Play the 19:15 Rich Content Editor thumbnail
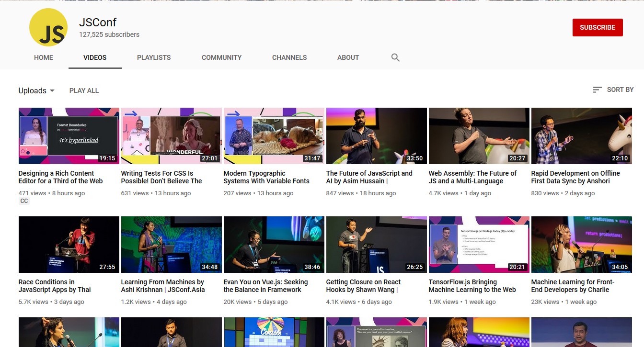The height and width of the screenshot is (347, 644). click(69, 136)
